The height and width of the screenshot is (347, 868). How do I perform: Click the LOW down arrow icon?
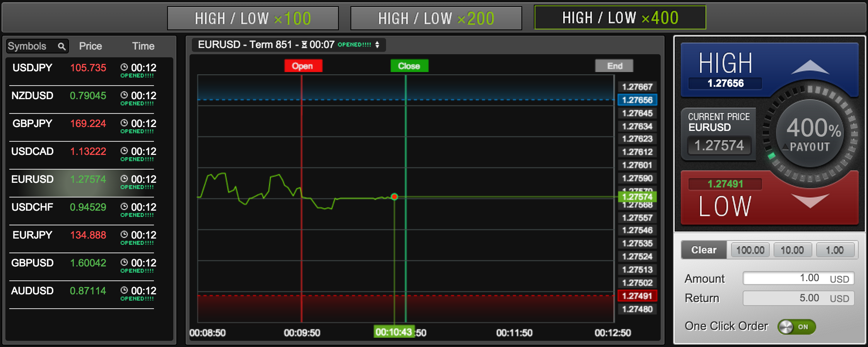point(810,201)
